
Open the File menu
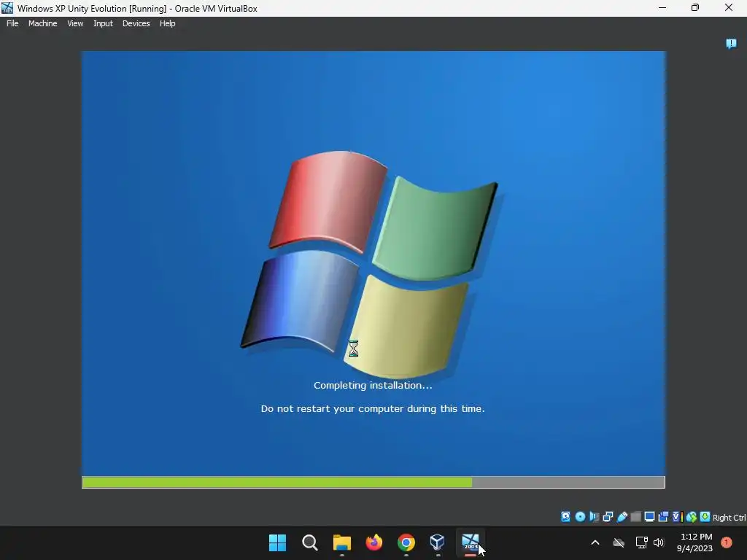click(x=12, y=23)
